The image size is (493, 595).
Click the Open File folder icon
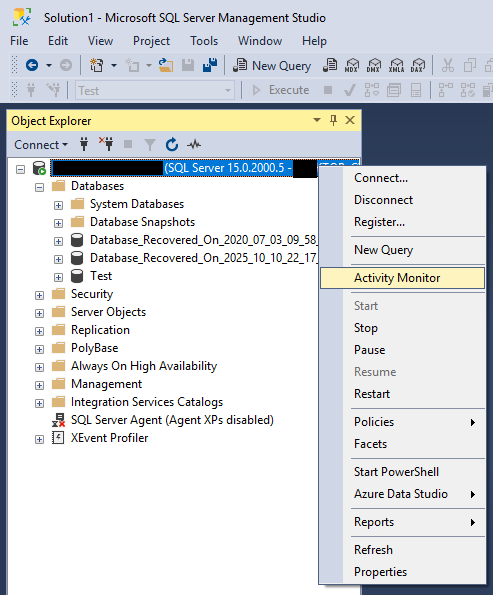pyautogui.click(x=166, y=65)
